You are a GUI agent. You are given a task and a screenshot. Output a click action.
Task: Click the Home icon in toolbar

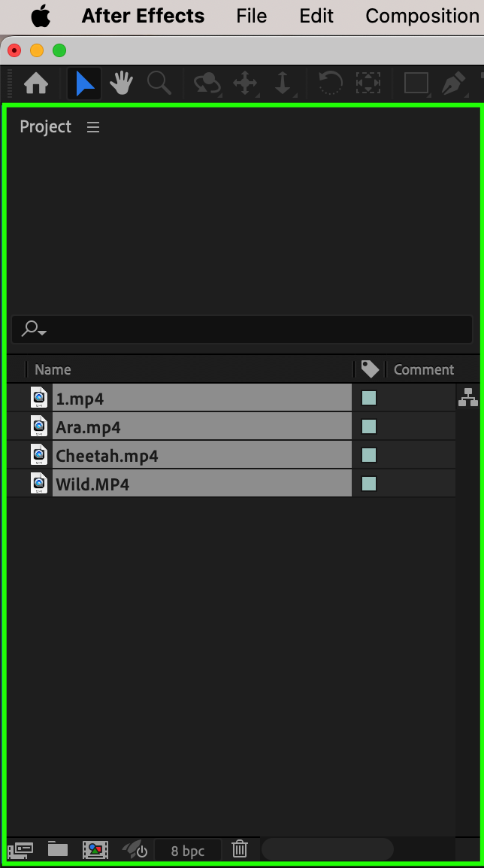tap(36, 83)
